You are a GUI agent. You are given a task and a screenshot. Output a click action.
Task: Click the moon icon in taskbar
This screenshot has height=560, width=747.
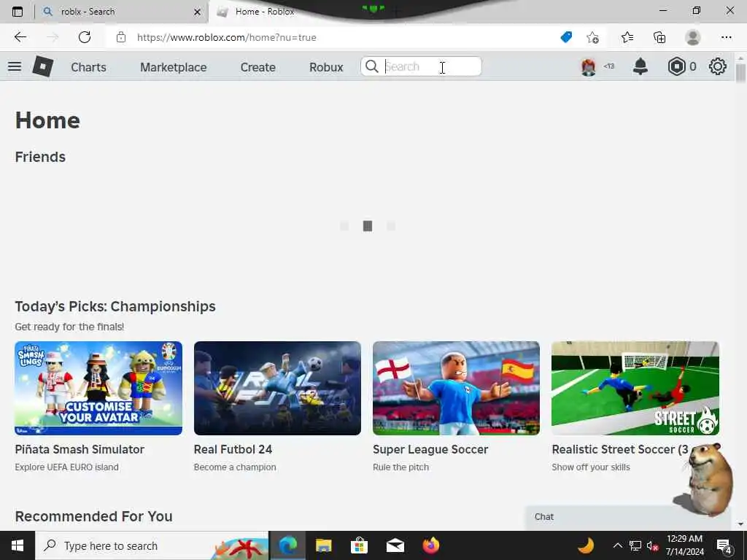click(586, 545)
